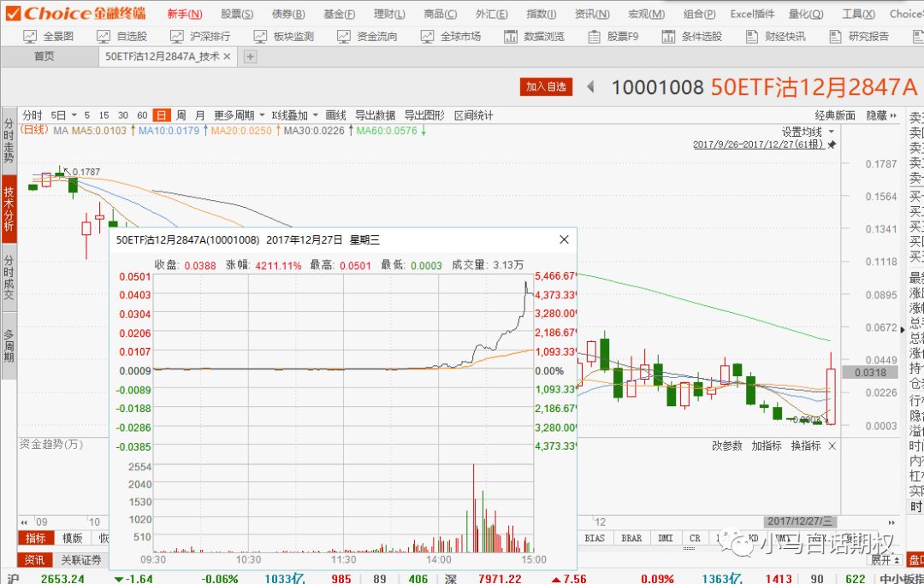This screenshot has width=924, height=584.
Task: Open 资金流向 capital flow tool
Action: point(367,36)
